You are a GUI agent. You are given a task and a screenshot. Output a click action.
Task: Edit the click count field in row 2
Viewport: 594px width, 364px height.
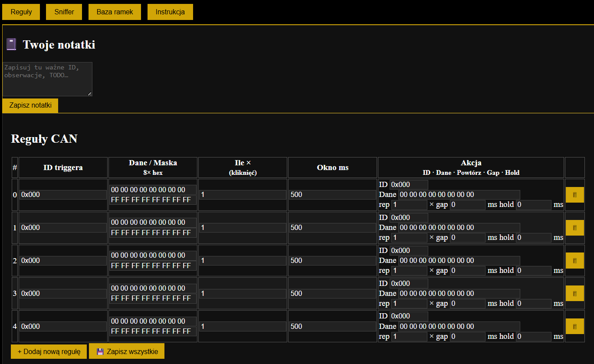(243, 261)
